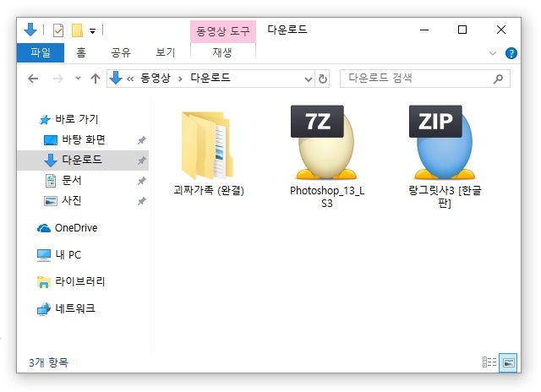Click the magnifying glass search icon

[498, 79]
